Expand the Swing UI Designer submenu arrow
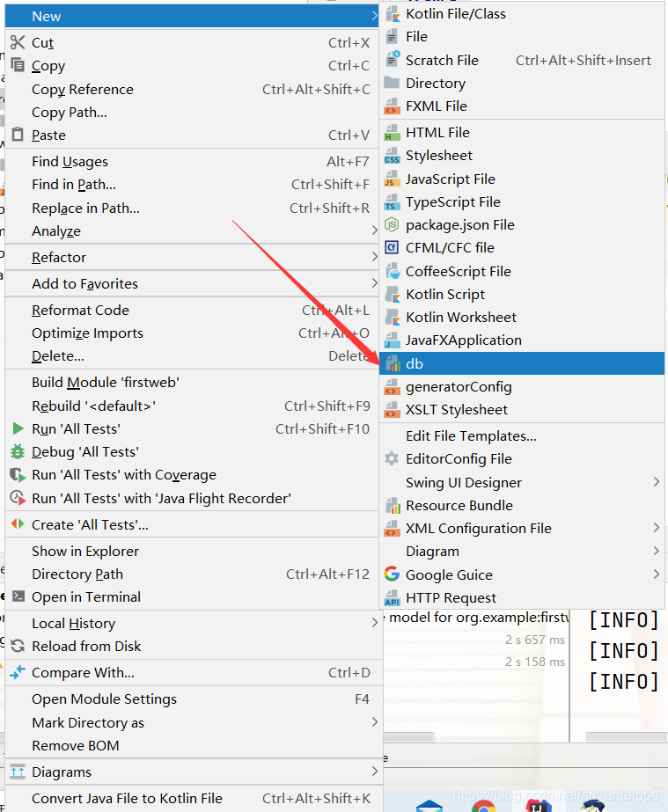This screenshot has height=812, width=668. [656, 482]
